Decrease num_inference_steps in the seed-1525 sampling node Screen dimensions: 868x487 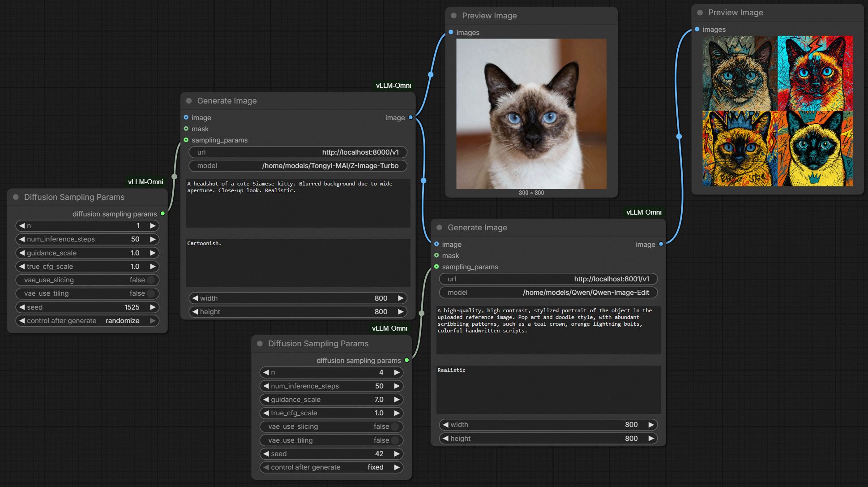[22, 239]
